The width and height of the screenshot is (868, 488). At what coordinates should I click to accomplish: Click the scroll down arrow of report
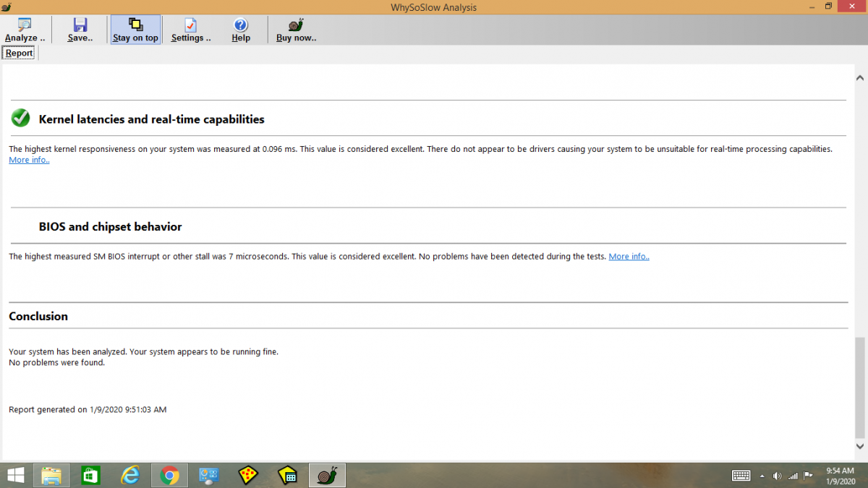860,447
